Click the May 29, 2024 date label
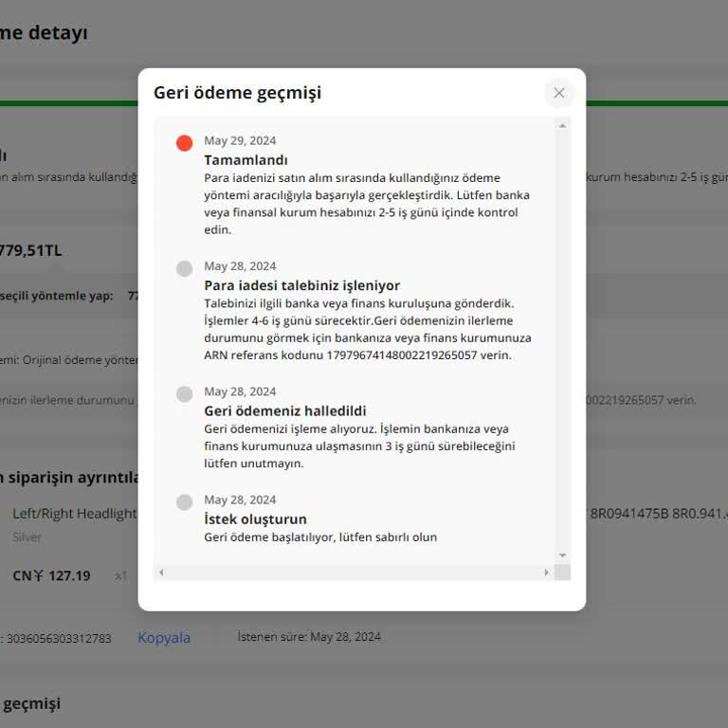The height and width of the screenshot is (728, 728). click(x=240, y=141)
